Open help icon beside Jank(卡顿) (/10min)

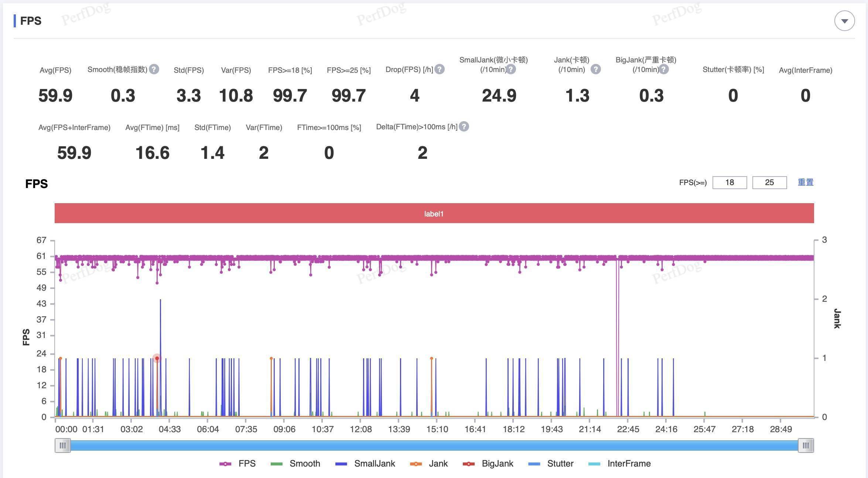pos(595,69)
